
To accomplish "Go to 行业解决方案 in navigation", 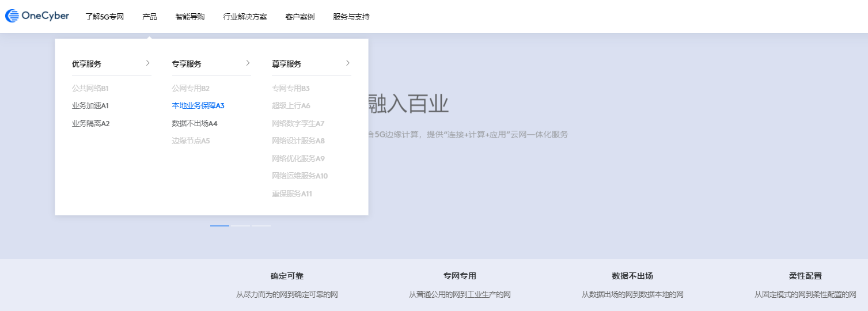I will click(x=245, y=17).
